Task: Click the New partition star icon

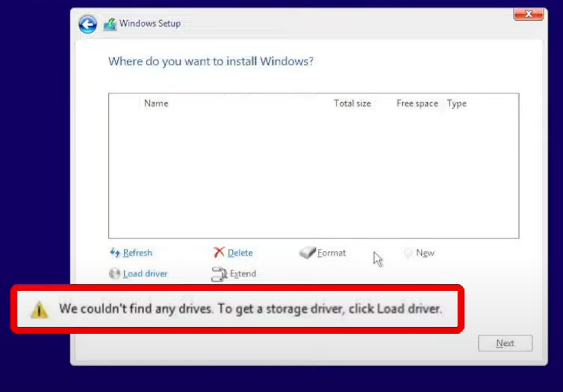Action: point(408,253)
